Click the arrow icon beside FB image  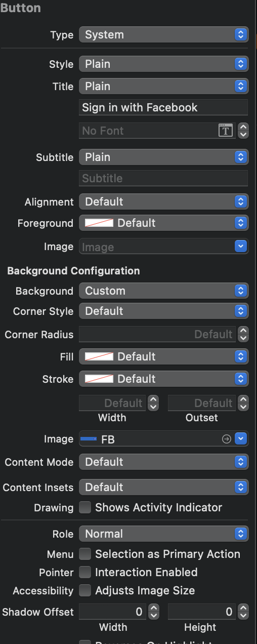point(227,439)
